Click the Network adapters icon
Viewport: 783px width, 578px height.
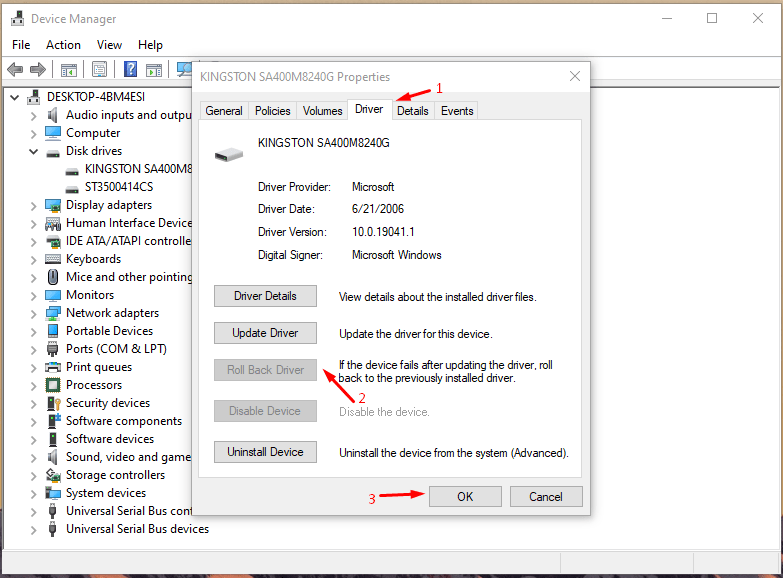53,313
